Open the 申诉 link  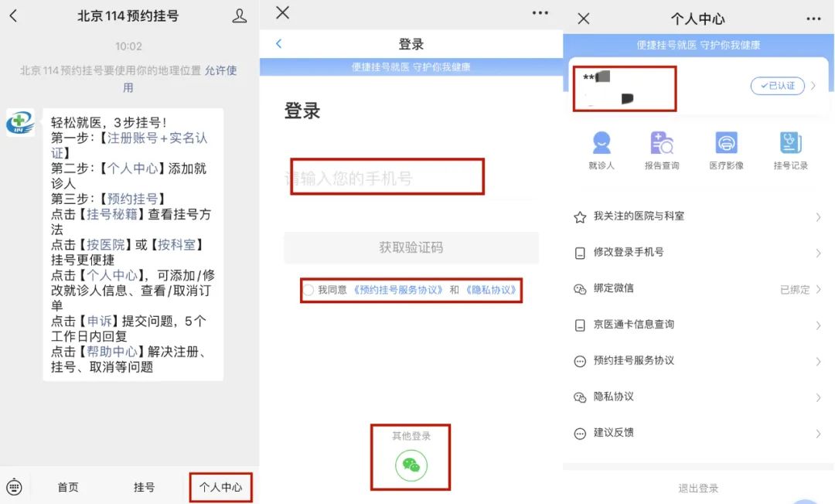coord(100,322)
